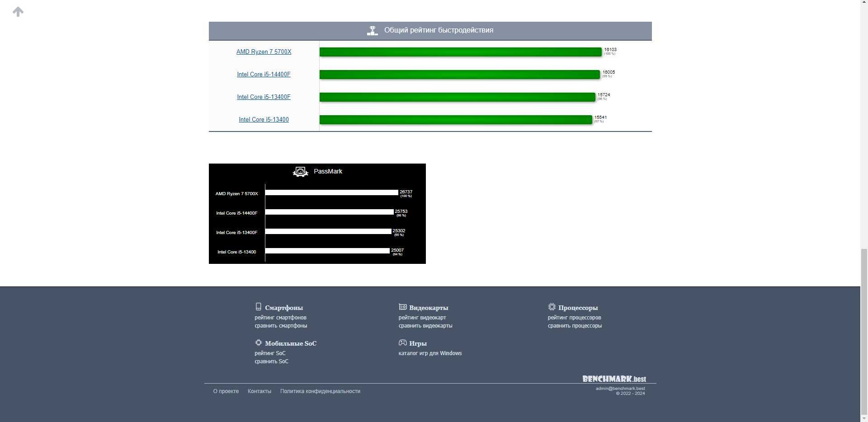868x422 pixels.
Task: Click the Видеокарты footer heading
Action: [429, 308]
